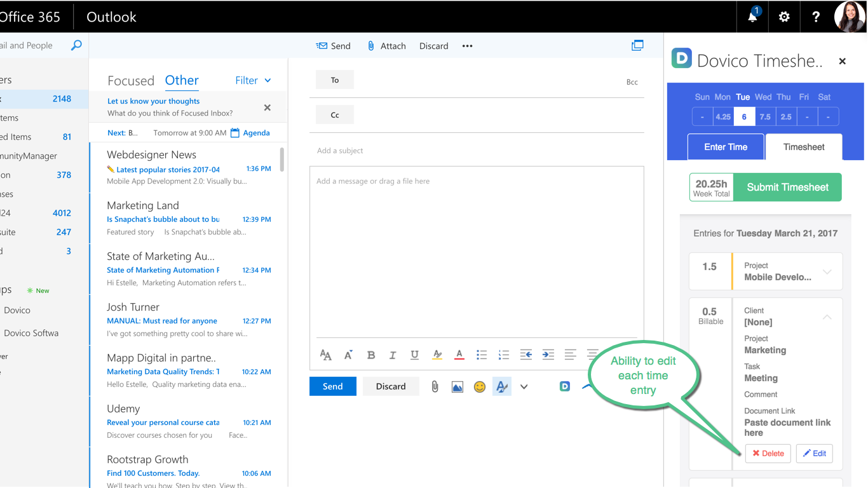Expand the Mobile Develo... project entry

click(827, 272)
